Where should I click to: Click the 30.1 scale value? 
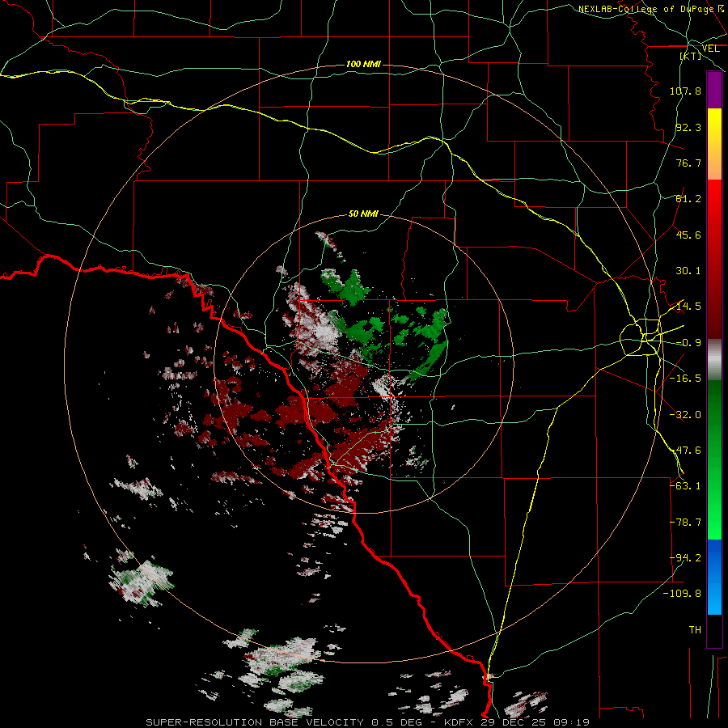(x=688, y=271)
